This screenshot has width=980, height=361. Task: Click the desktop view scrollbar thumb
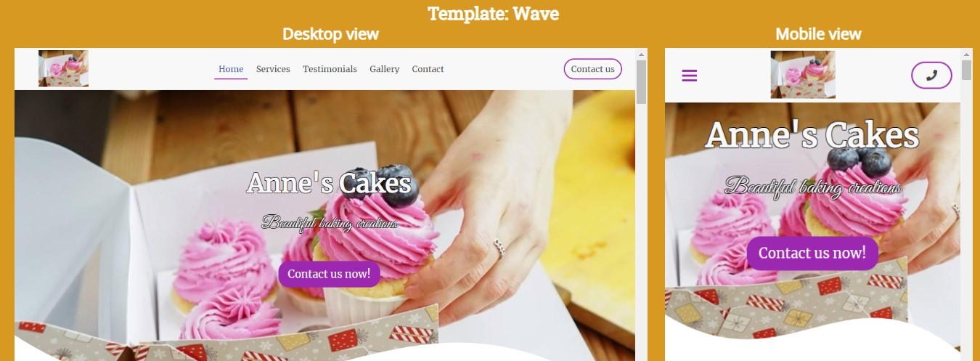(641, 82)
